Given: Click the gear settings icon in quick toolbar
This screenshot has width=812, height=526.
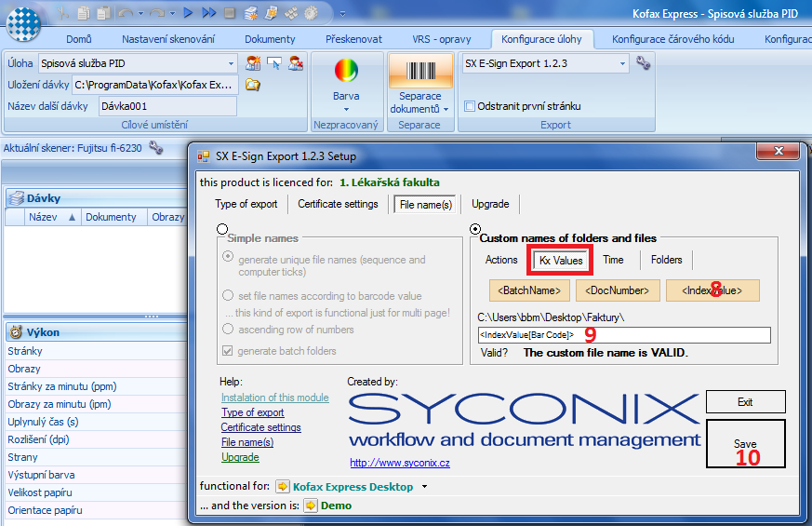Looking at the screenshot, I should [x=312, y=13].
